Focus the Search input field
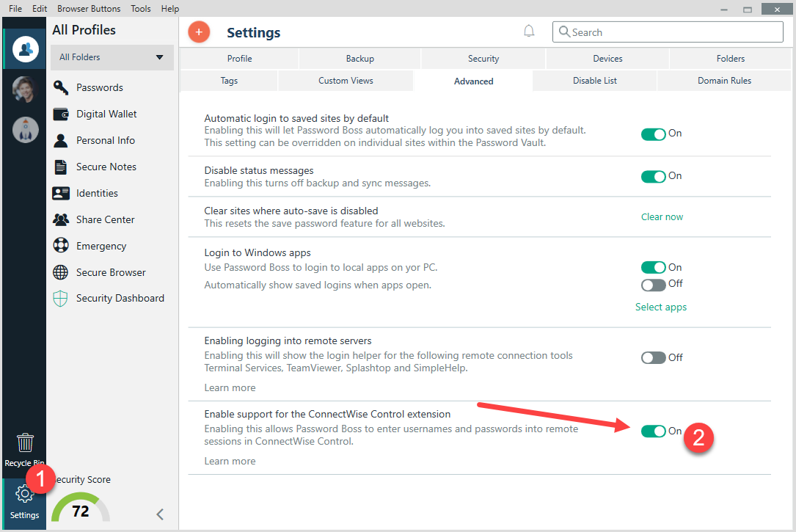Image resolution: width=796 pixels, height=532 pixels. [x=668, y=32]
